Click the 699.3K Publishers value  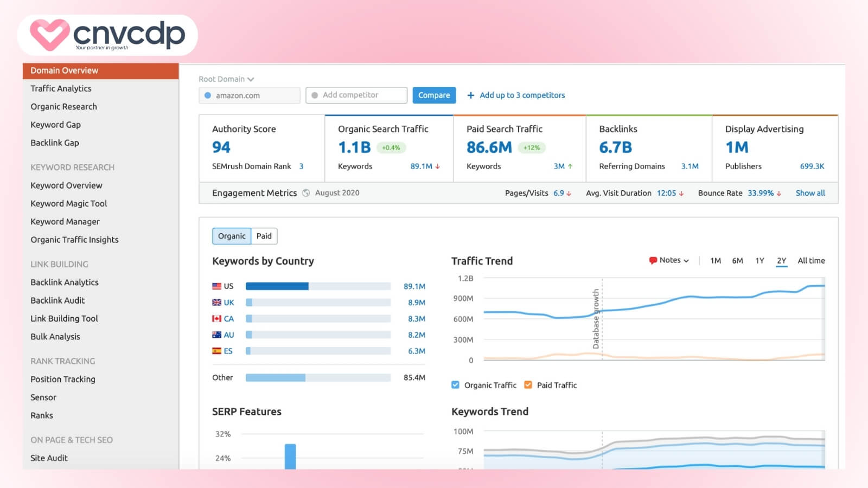click(812, 166)
